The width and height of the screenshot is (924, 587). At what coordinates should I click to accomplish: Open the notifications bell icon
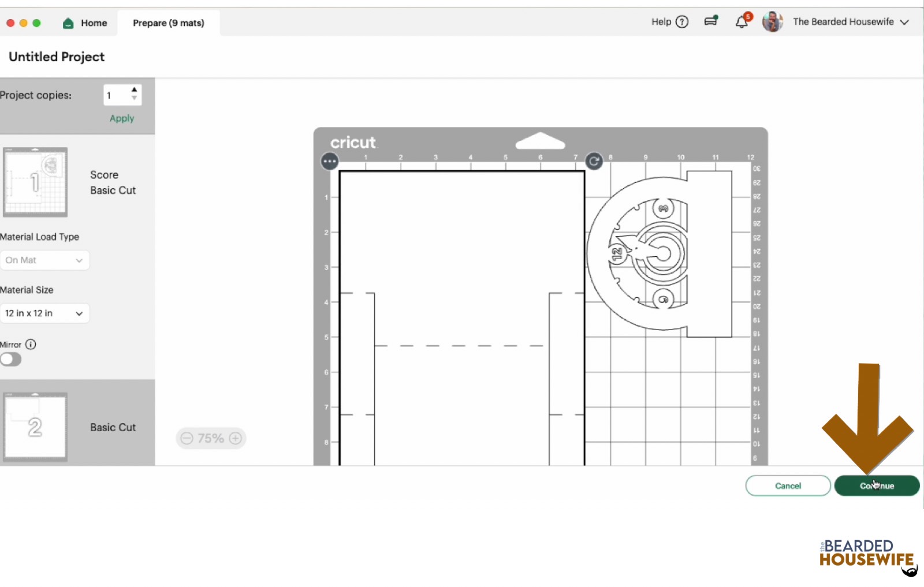pos(742,22)
